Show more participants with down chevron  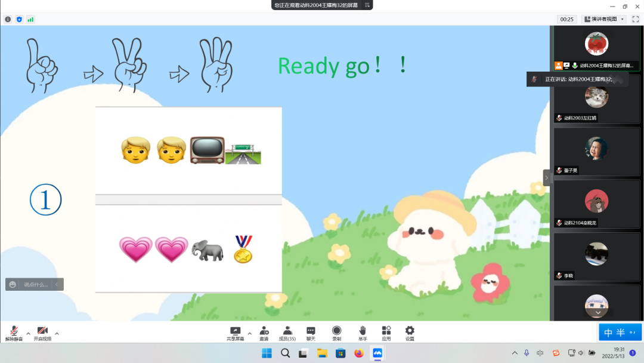[x=598, y=313]
